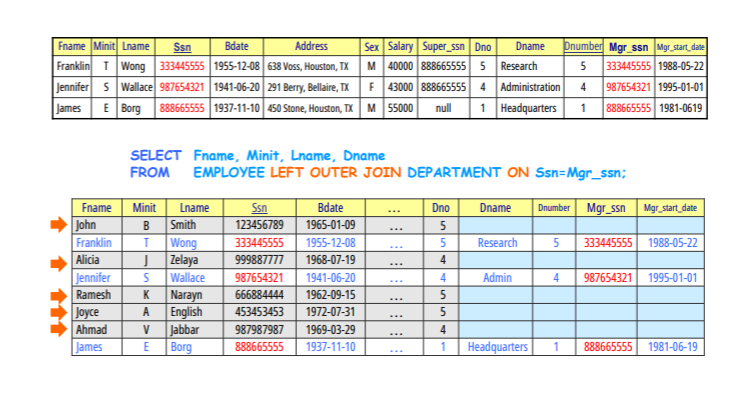Select the 'Administration' department name cell
This screenshot has width=741, height=404.
(x=530, y=87)
